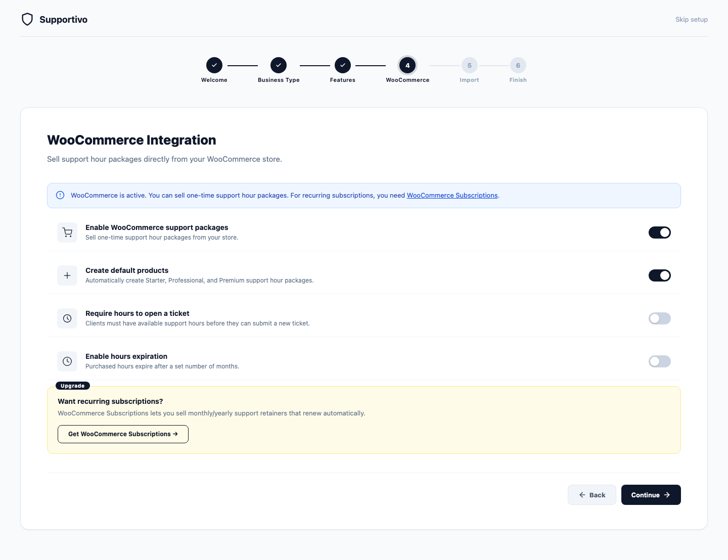Screen dimensions: 728x560
Task: Click the Enable hours expiration label
Action: click(x=126, y=356)
